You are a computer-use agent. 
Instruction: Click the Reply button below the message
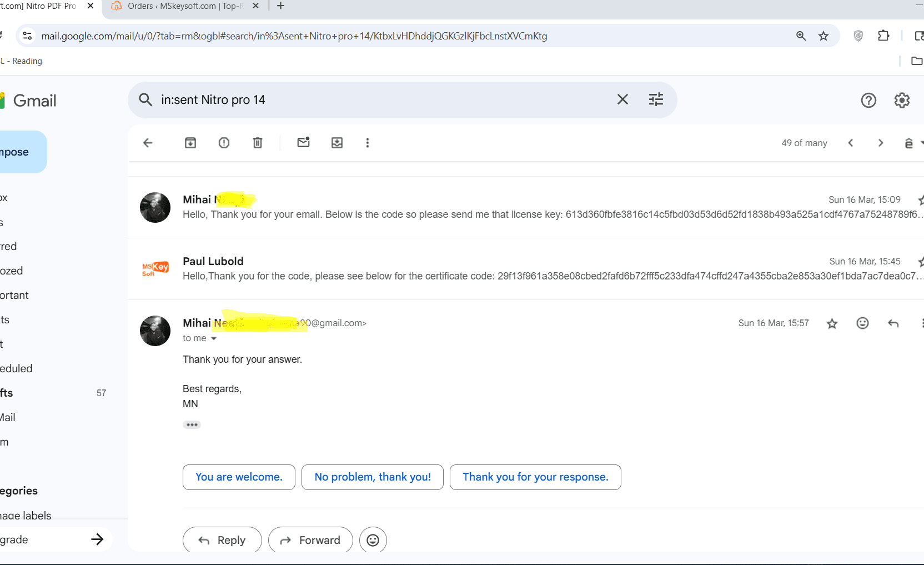[x=222, y=540]
